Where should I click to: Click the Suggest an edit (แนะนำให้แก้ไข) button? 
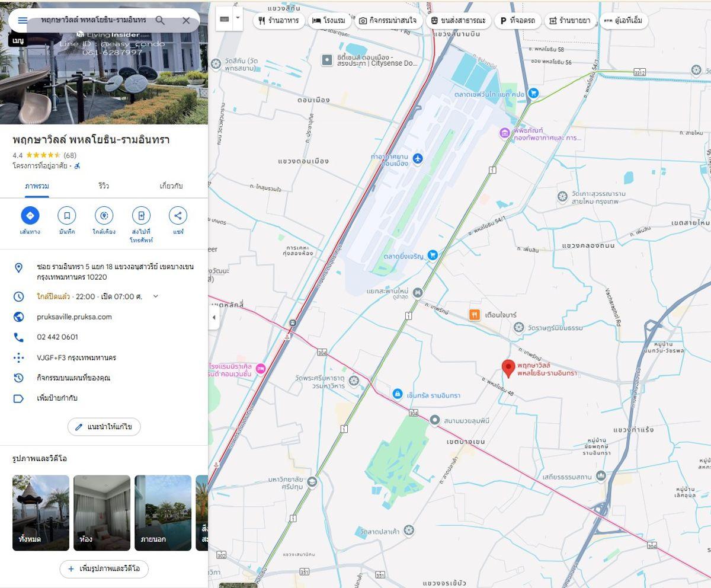[x=104, y=427]
